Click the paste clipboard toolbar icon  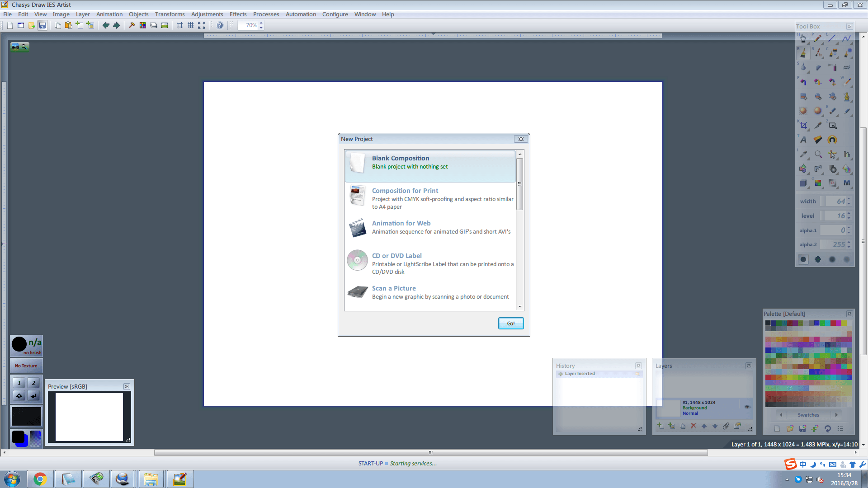68,25
